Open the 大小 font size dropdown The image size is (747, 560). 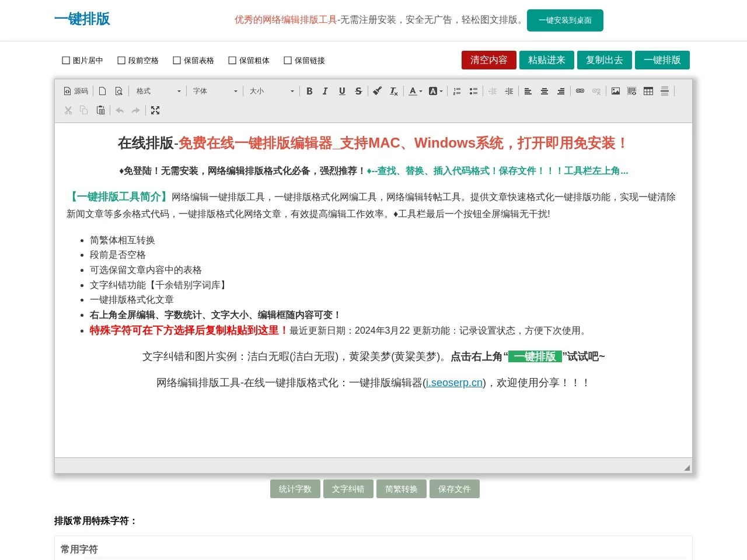coord(272,91)
